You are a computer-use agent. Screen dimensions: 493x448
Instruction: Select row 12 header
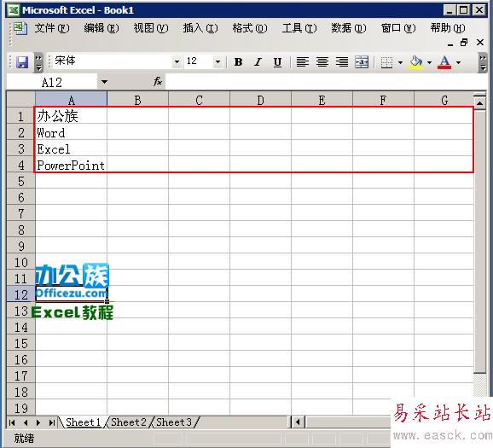(20, 294)
